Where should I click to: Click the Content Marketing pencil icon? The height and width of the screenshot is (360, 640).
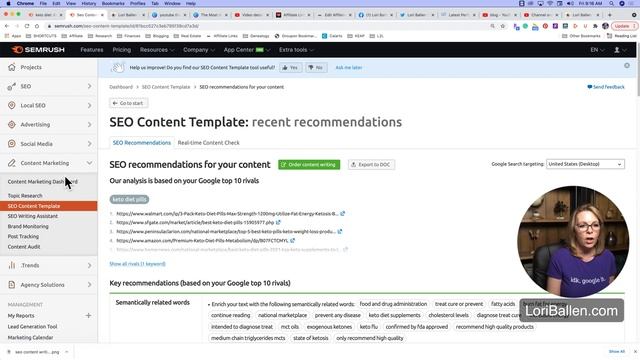tap(12, 163)
